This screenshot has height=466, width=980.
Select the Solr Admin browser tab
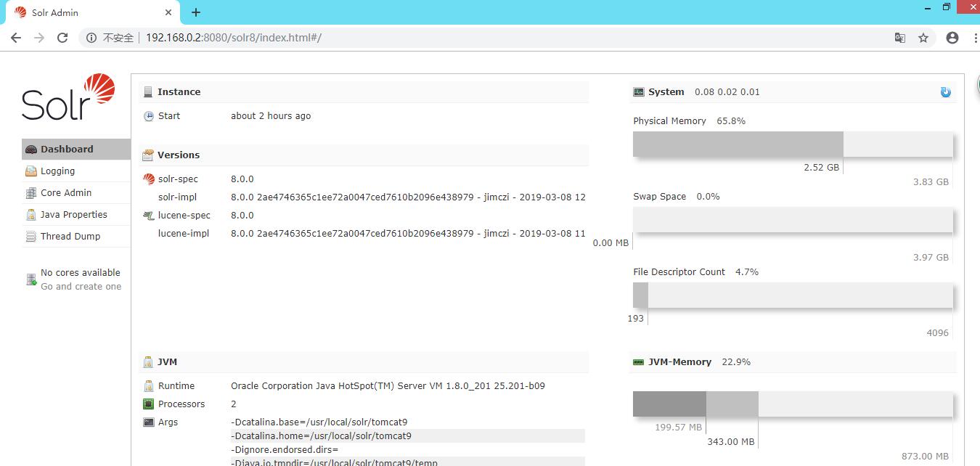(93, 12)
